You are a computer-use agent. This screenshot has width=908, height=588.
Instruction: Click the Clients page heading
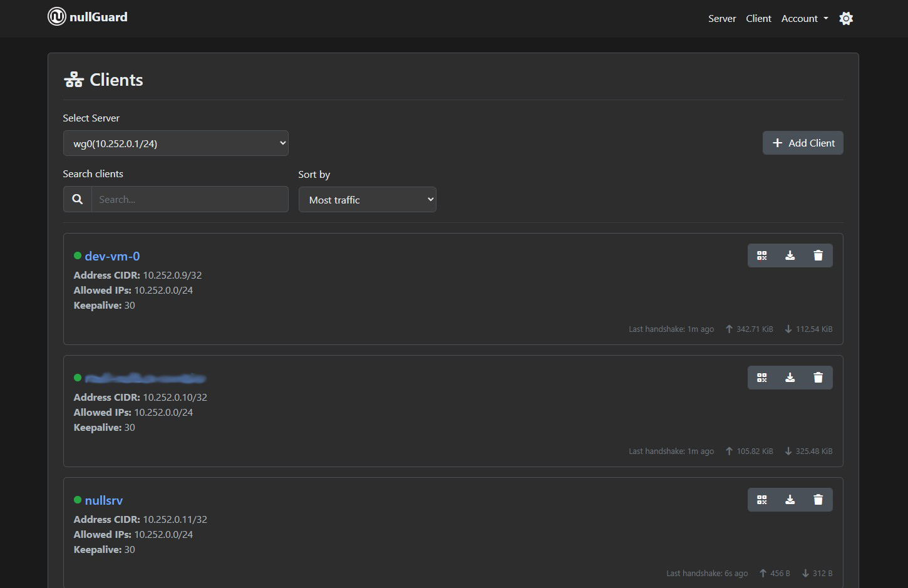pyautogui.click(x=103, y=80)
